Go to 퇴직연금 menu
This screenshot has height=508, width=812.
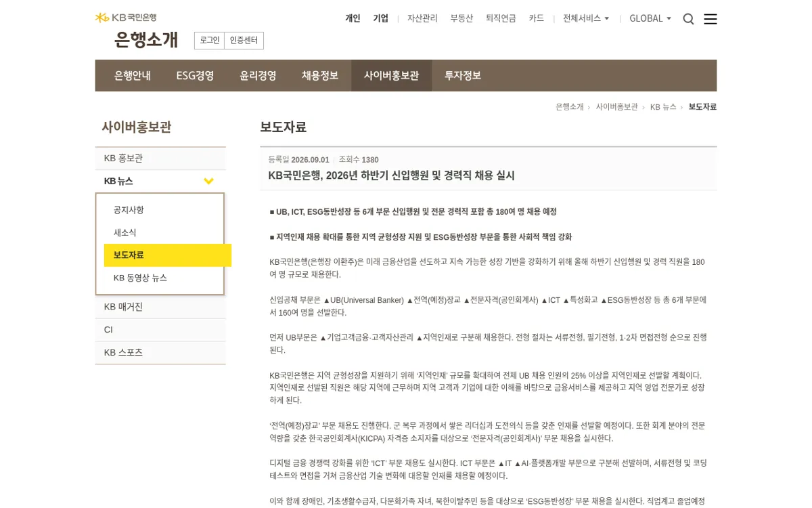pyautogui.click(x=501, y=18)
